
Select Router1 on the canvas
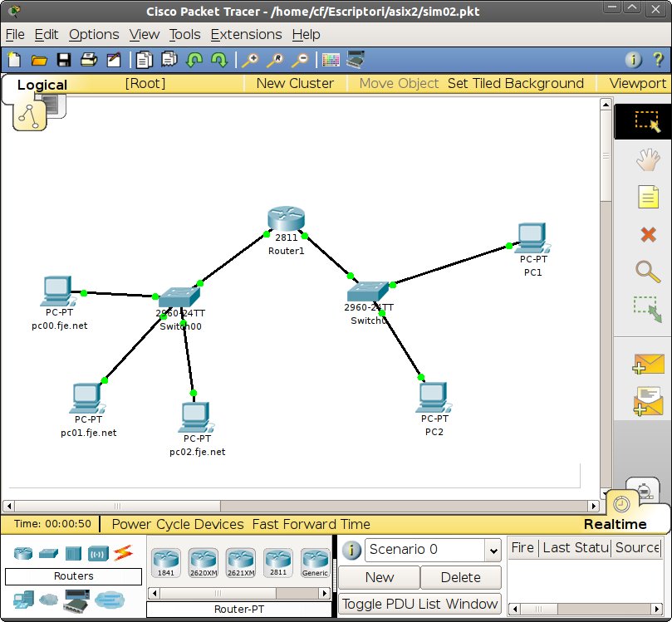pyautogui.click(x=286, y=218)
